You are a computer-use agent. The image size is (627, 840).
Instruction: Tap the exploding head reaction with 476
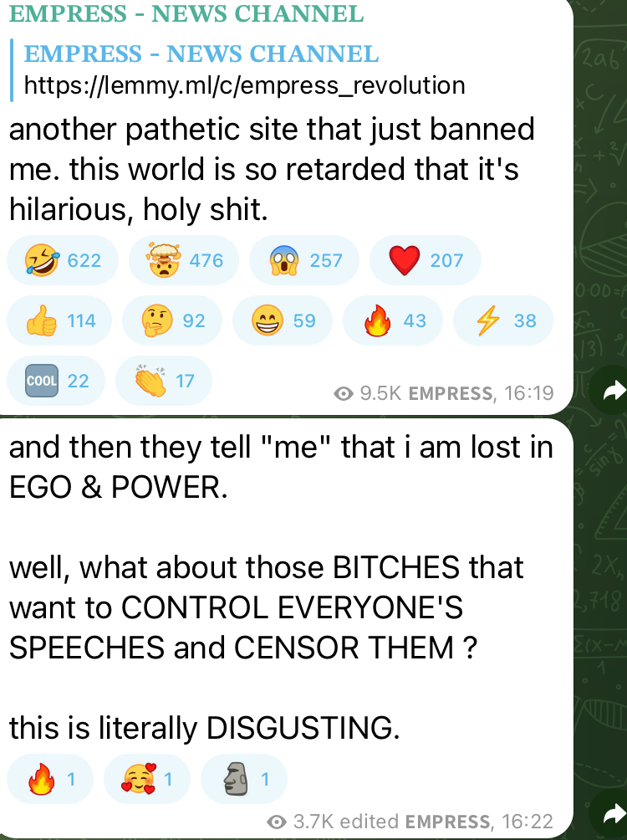pyautogui.click(x=184, y=260)
